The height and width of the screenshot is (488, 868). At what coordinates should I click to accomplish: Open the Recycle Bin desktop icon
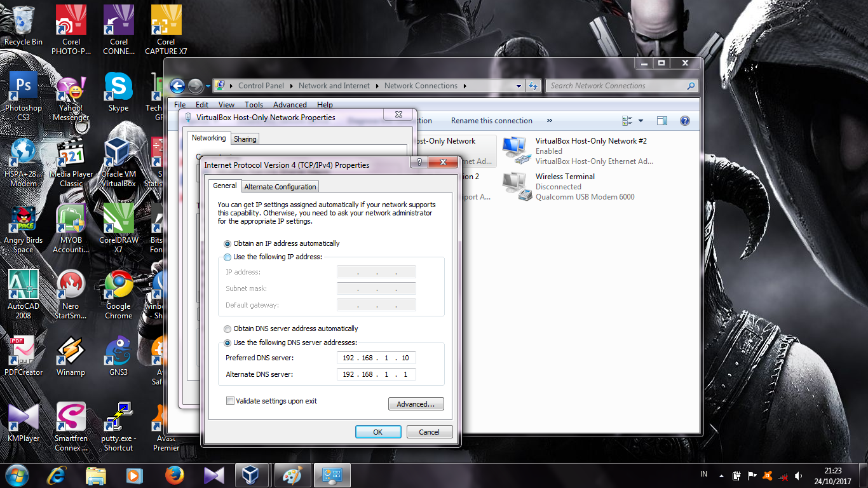tap(24, 27)
